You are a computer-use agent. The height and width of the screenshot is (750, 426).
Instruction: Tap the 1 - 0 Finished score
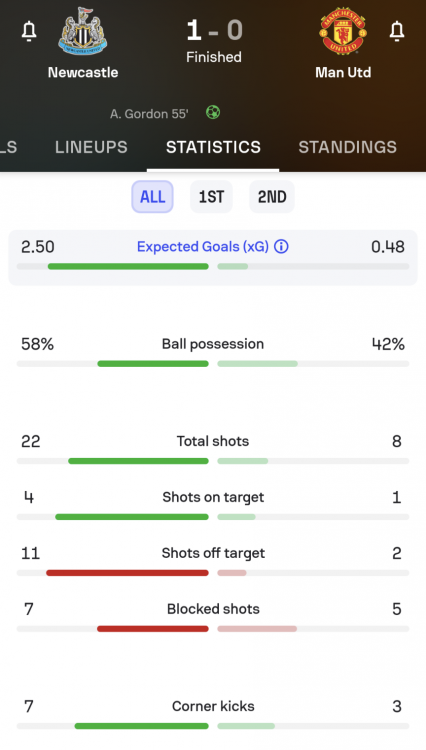click(x=214, y=42)
